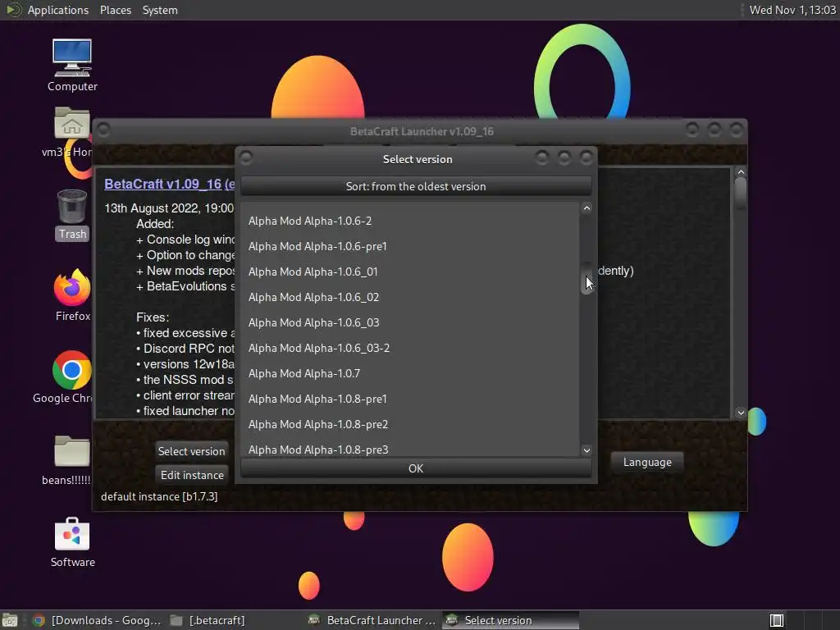Click the changelog panel scrollbar thumb

[741, 193]
